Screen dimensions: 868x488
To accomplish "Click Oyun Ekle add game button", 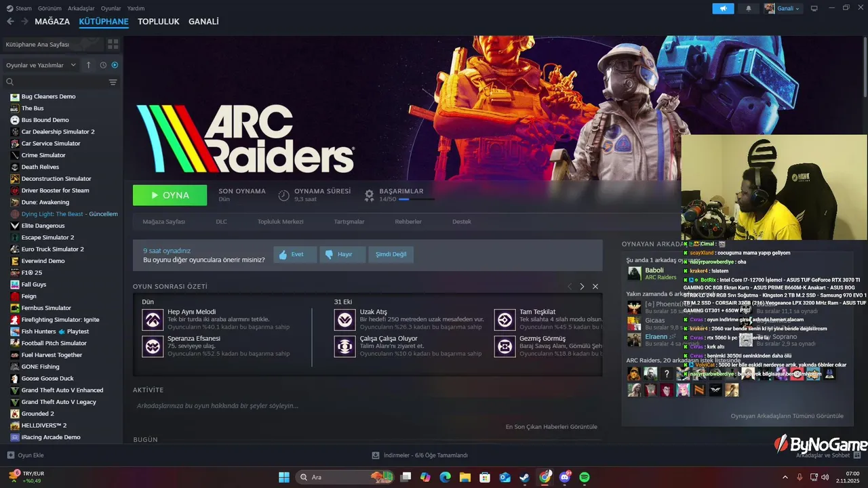I will (x=26, y=455).
